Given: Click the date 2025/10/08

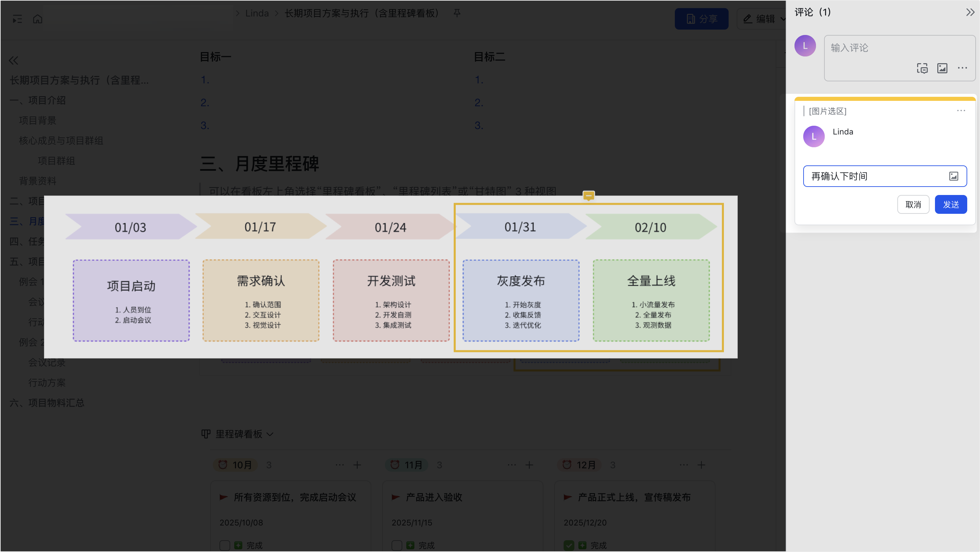Looking at the screenshot, I should tap(241, 523).
